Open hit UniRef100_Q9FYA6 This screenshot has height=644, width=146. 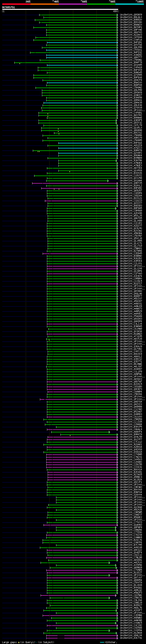(x=131, y=30)
